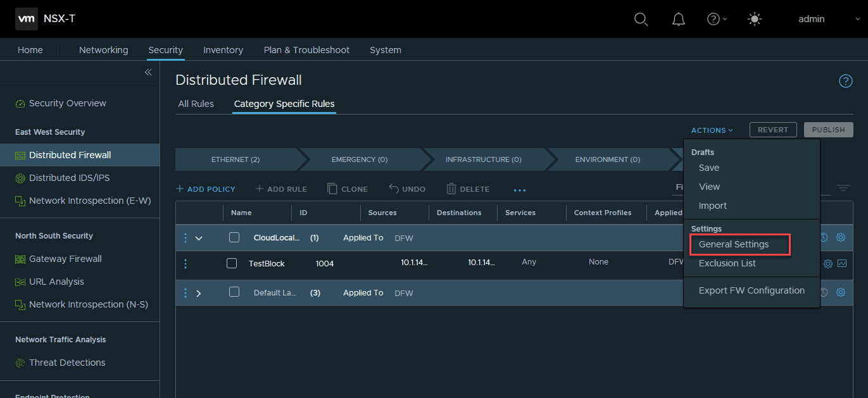Viewport: 868px width, 398px height.
Task: Check the CloudLocal policy checkbox
Action: tap(234, 237)
